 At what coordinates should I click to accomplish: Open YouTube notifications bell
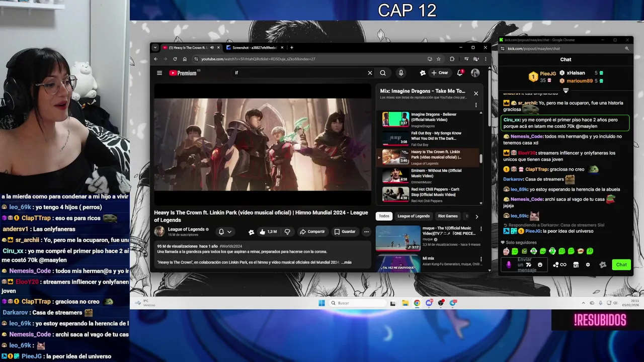[460, 73]
